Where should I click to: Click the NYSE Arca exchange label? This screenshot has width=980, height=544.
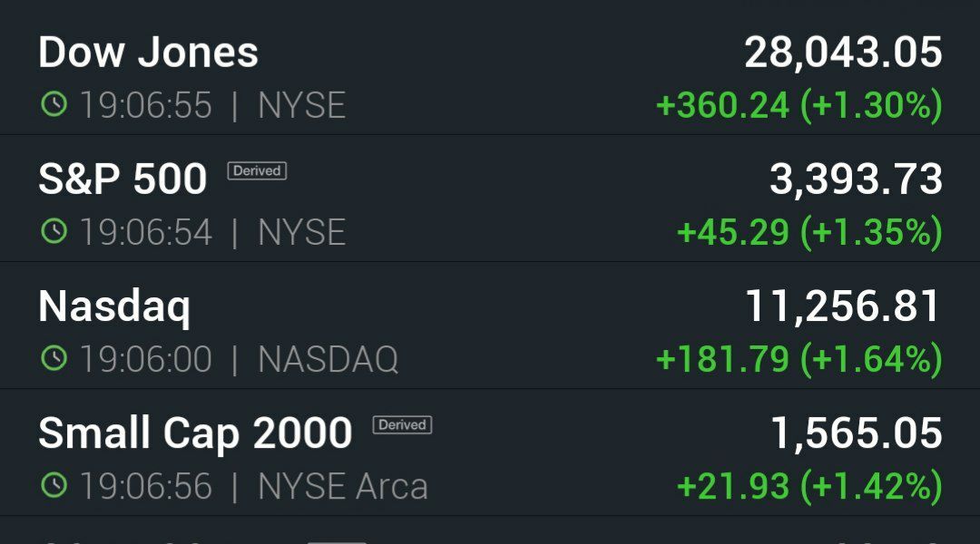click(x=343, y=487)
